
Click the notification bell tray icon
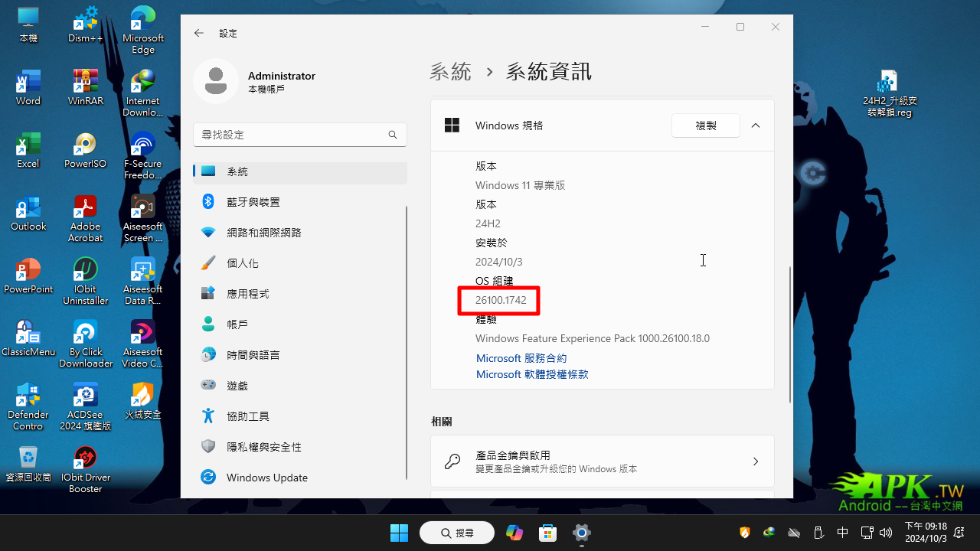click(x=959, y=533)
